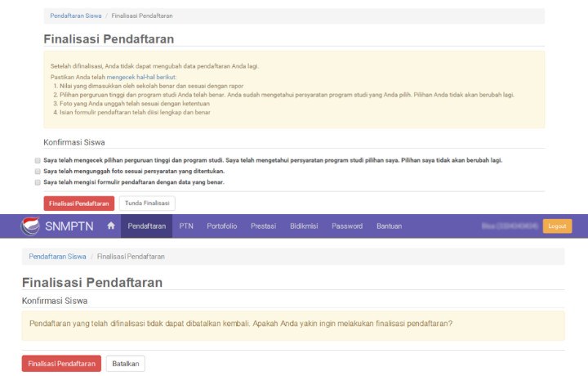This screenshot has height=376, width=588.
Task: Tick the checkbox for mengecek pilihan perguruan tinggi
Action: 38,160
